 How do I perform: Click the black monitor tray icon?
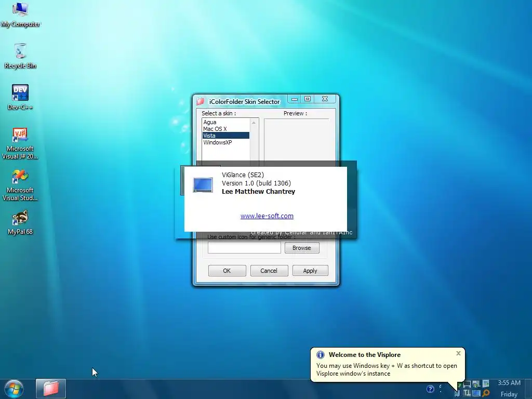pyautogui.click(x=467, y=384)
